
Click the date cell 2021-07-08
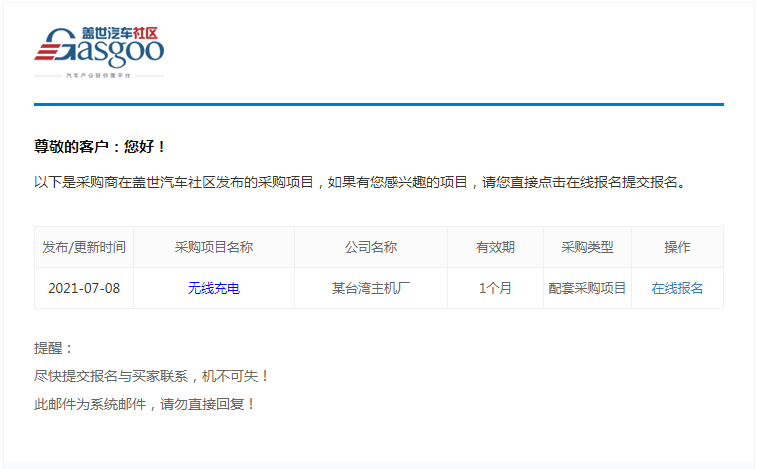[x=84, y=288]
